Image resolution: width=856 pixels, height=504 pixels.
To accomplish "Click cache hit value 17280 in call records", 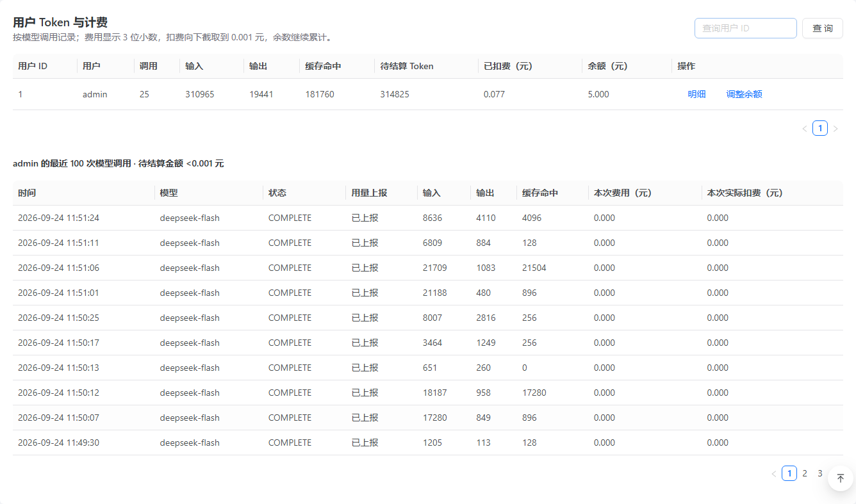I will tap(534, 393).
